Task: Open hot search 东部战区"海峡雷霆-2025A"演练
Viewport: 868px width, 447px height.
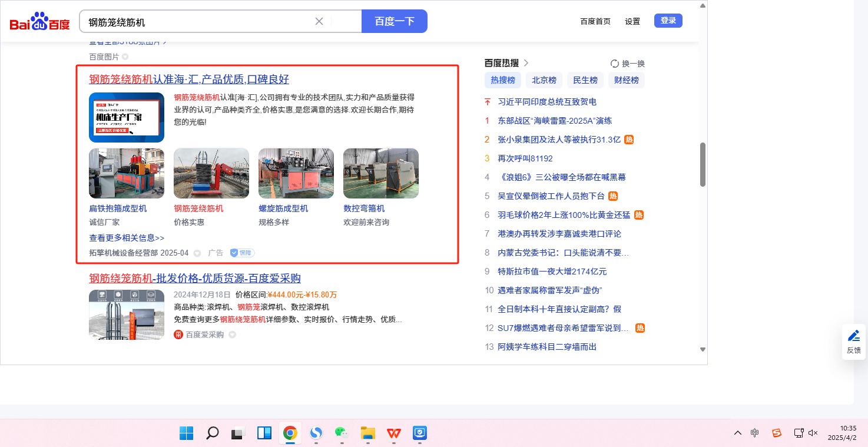Action: [x=555, y=121]
